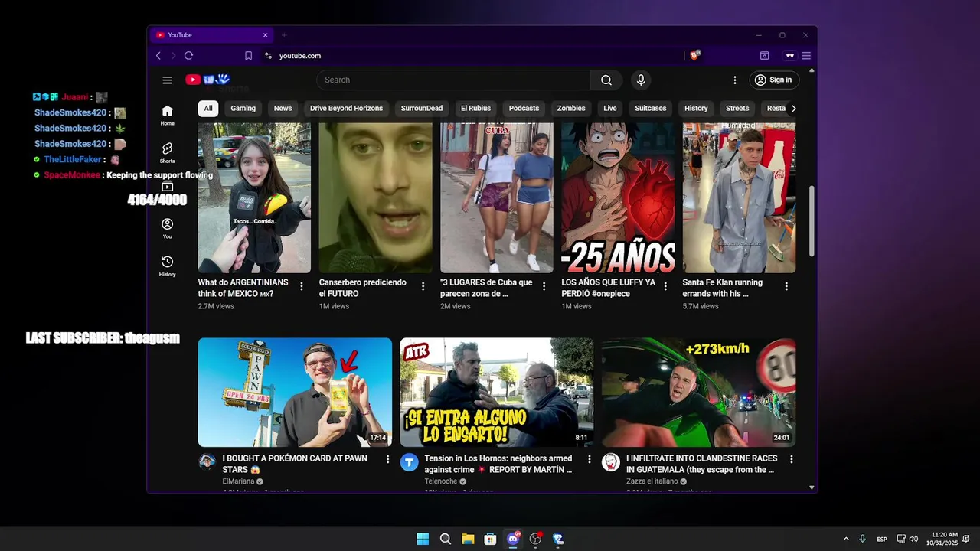Open options for LUFFY short
The width and height of the screenshot is (980, 551).
(x=665, y=286)
